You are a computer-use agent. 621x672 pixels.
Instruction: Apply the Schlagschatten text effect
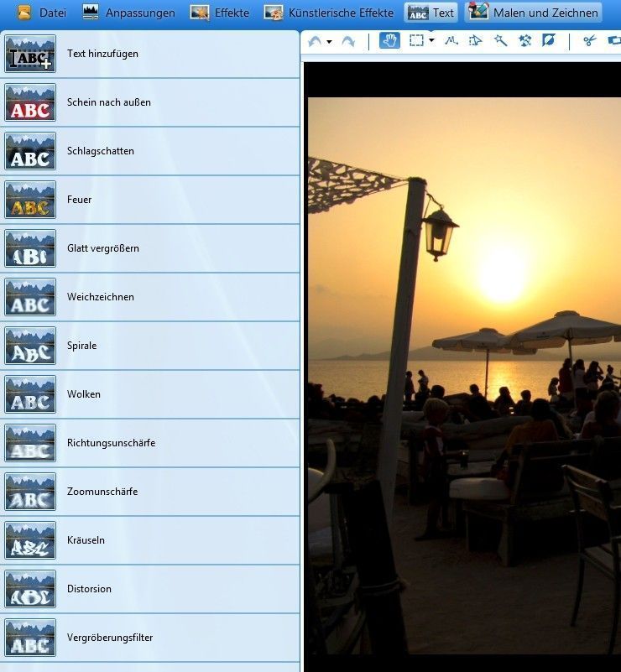(101, 151)
